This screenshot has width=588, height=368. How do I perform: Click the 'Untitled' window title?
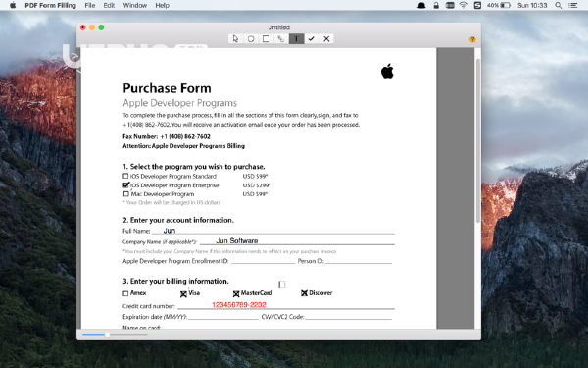pos(278,27)
